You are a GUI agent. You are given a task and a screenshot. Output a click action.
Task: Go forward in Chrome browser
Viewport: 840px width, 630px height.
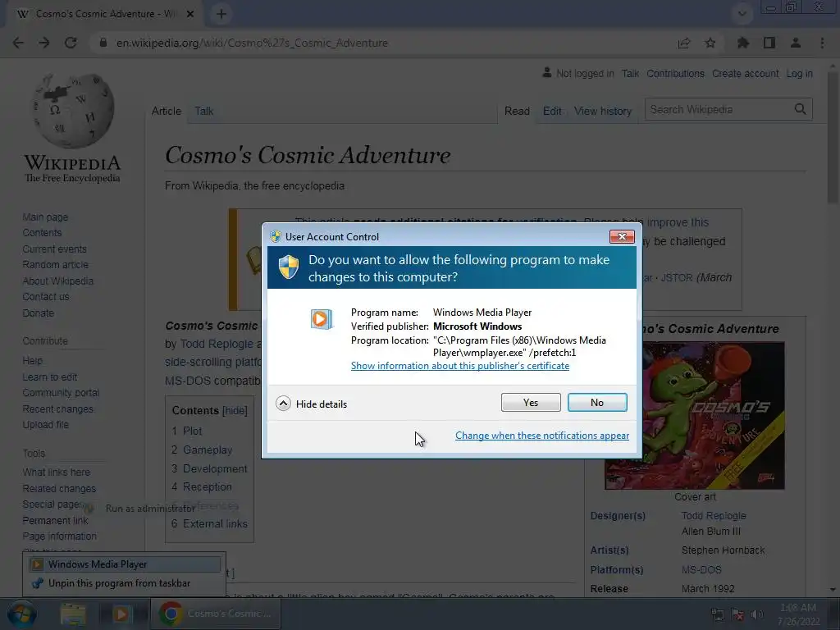tap(44, 43)
